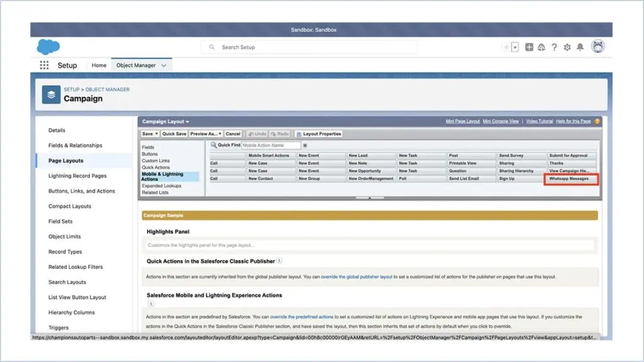Viewport: 644px width, 362px height.
Task: Select Quick Actions in the palette list
Action: pos(156,167)
